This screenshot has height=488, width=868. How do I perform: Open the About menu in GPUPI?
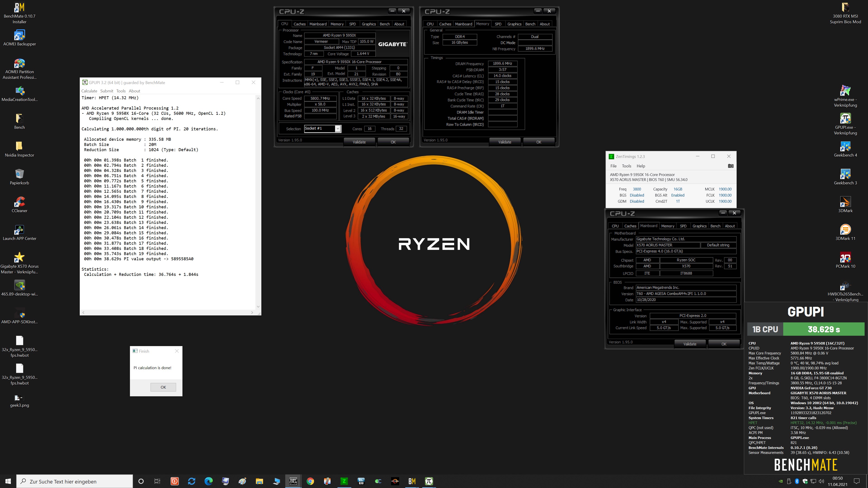tap(134, 91)
